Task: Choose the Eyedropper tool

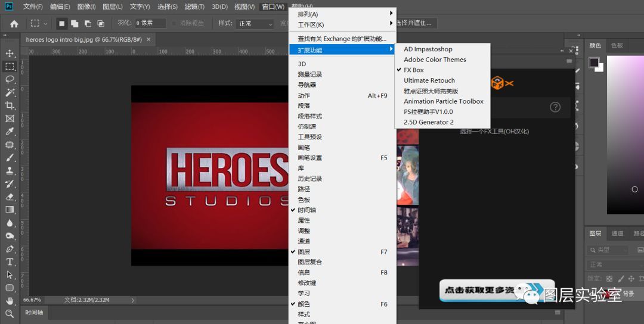Action: 10,132
